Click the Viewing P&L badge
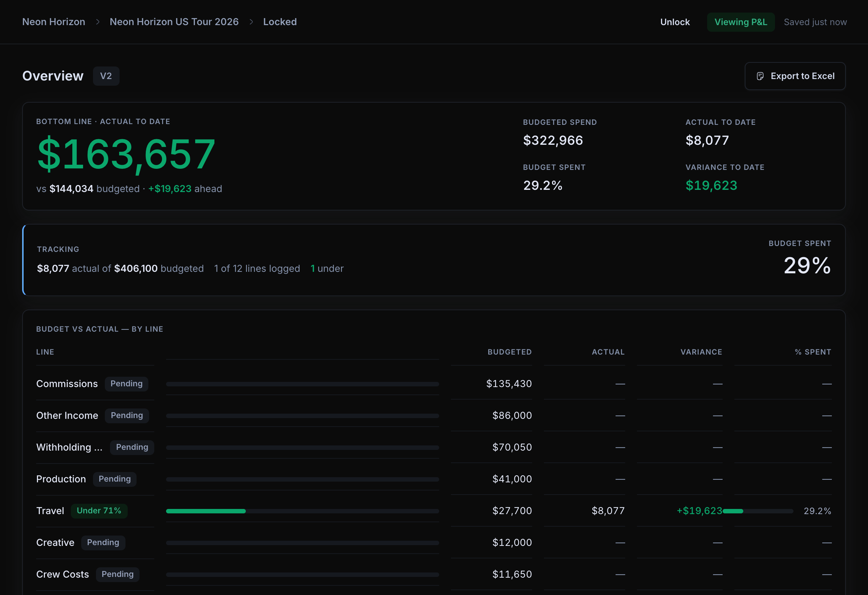 pos(741,22)
